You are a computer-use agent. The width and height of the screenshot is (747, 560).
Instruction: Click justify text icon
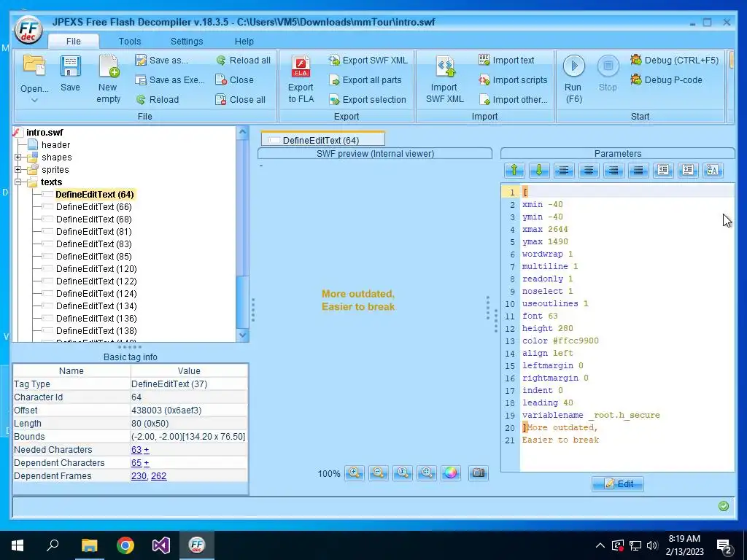coord(638,170)
